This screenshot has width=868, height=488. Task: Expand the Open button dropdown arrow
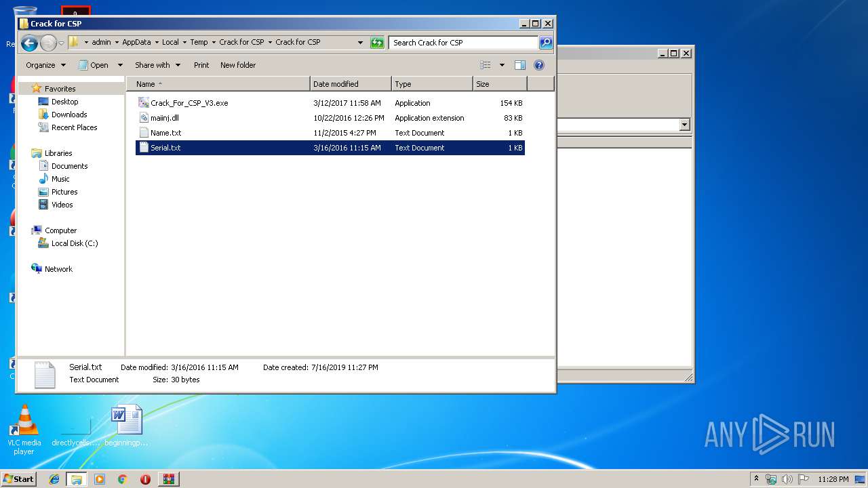(120, 65)
